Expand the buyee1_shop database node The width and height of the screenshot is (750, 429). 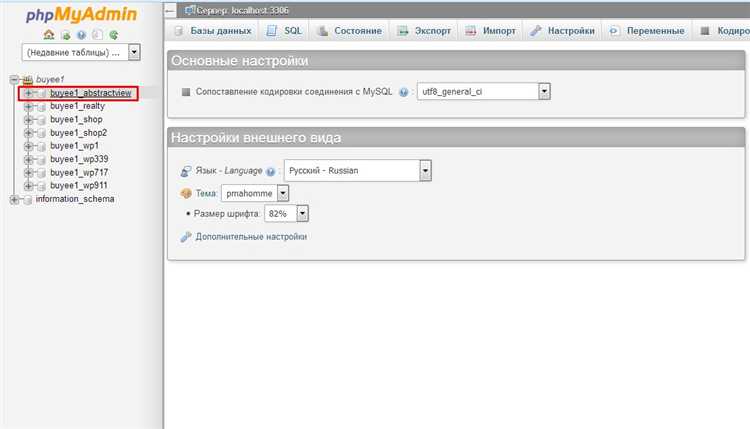pyautogui.click(x=28, y=120)
